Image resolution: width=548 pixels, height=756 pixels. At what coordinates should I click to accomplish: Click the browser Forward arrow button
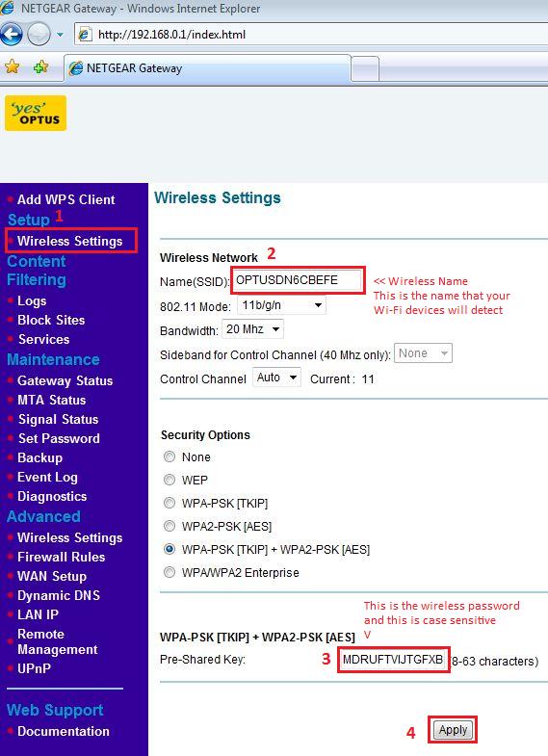pos(39,35)
